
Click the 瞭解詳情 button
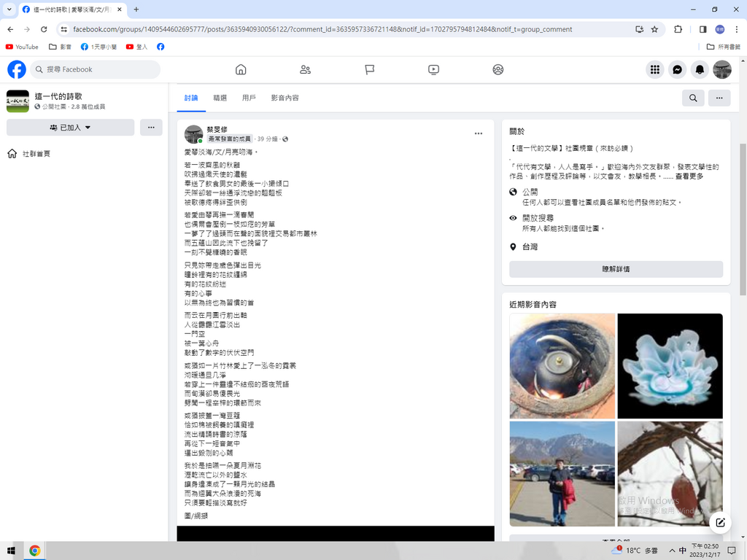point(616,269)
